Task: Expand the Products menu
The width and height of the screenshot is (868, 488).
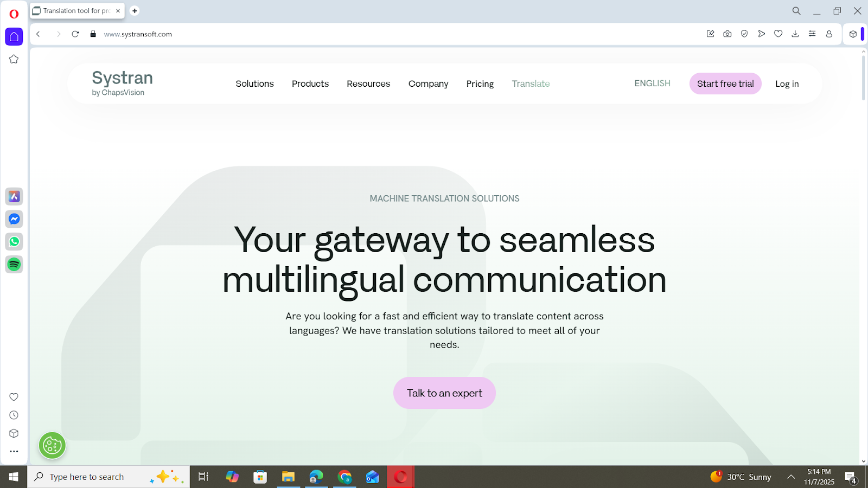Action: click(310, 84)
